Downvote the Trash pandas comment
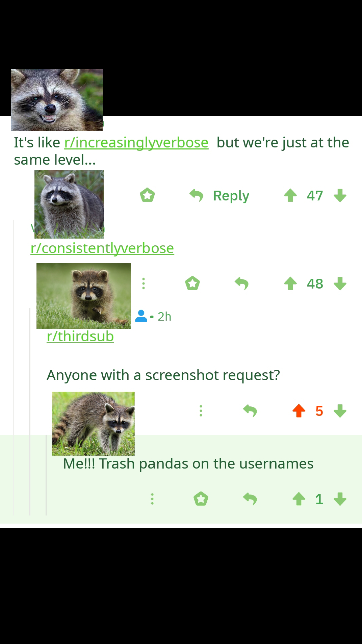The image size is (362, 644). click(x=340, y=499)
